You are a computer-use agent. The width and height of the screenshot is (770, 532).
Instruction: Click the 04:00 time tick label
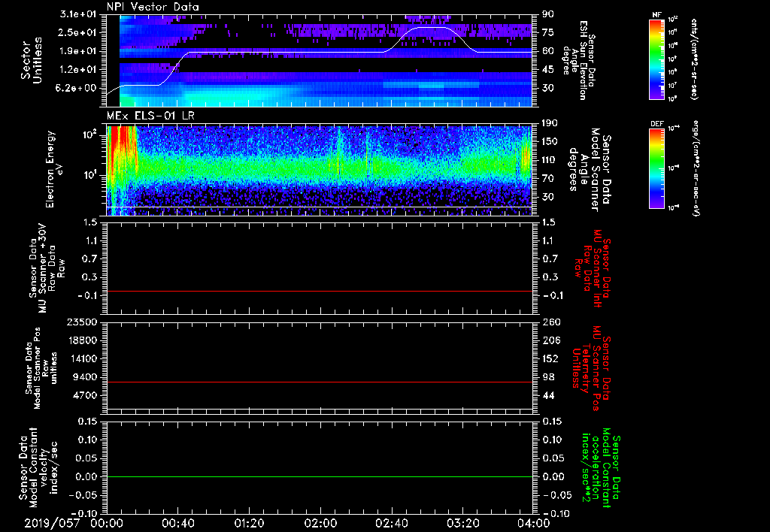click(x=534, y=523)
